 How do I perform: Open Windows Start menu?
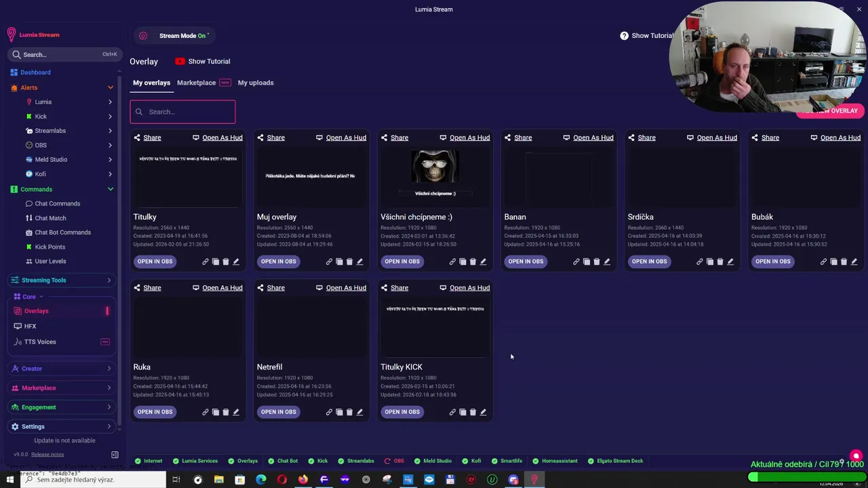point(9,480)
